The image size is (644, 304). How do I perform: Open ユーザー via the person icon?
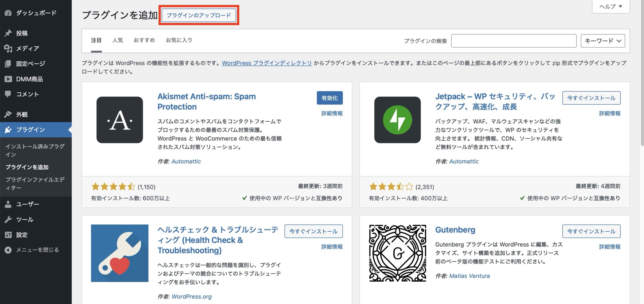point(8,204)
